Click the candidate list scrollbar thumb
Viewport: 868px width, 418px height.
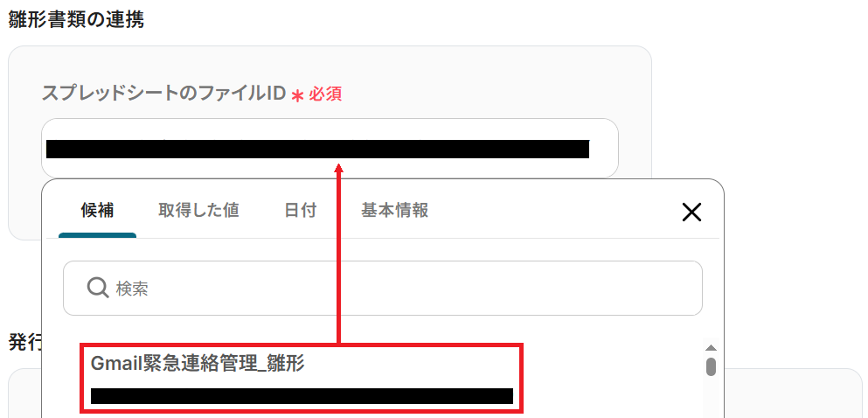coord(711,366)
